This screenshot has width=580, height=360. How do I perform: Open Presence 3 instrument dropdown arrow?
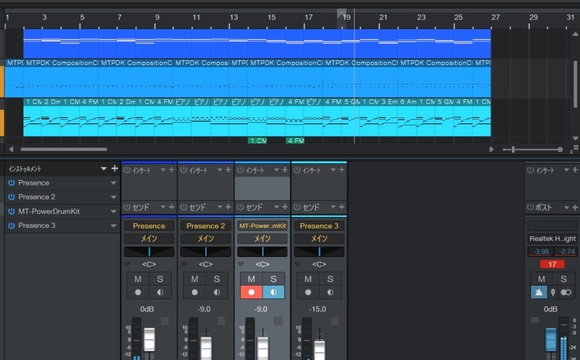pos(113,226)
